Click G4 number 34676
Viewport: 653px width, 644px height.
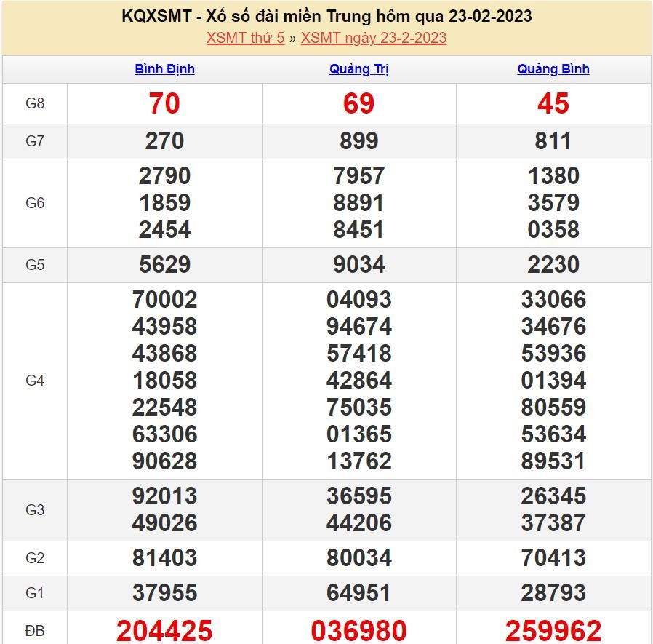coord(553,327)
